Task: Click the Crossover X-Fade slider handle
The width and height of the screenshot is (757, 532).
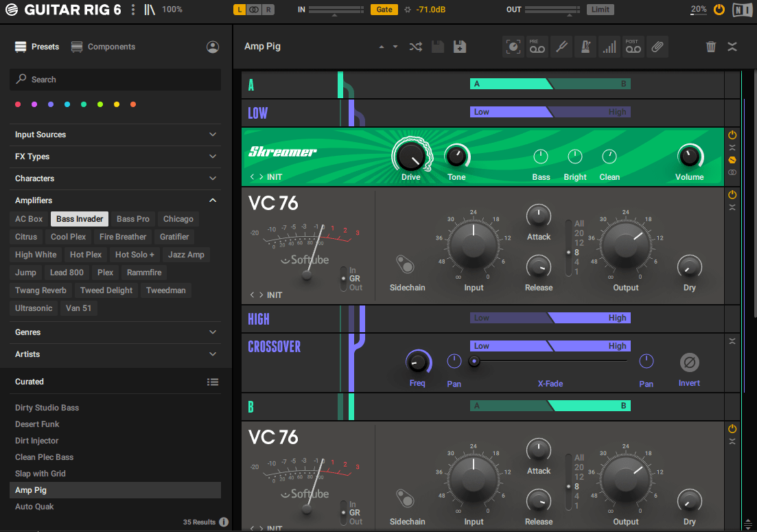Action: click(x=474, y=361)
